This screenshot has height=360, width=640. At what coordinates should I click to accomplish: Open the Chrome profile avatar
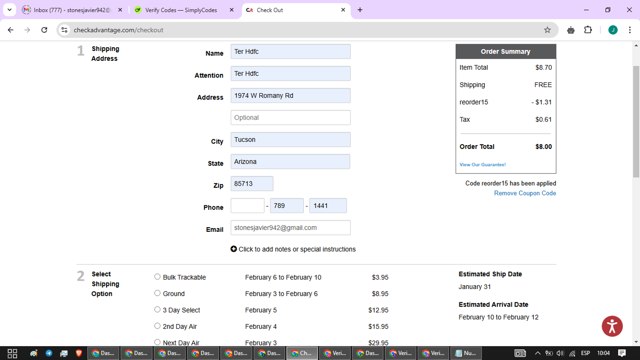point(613,30)
